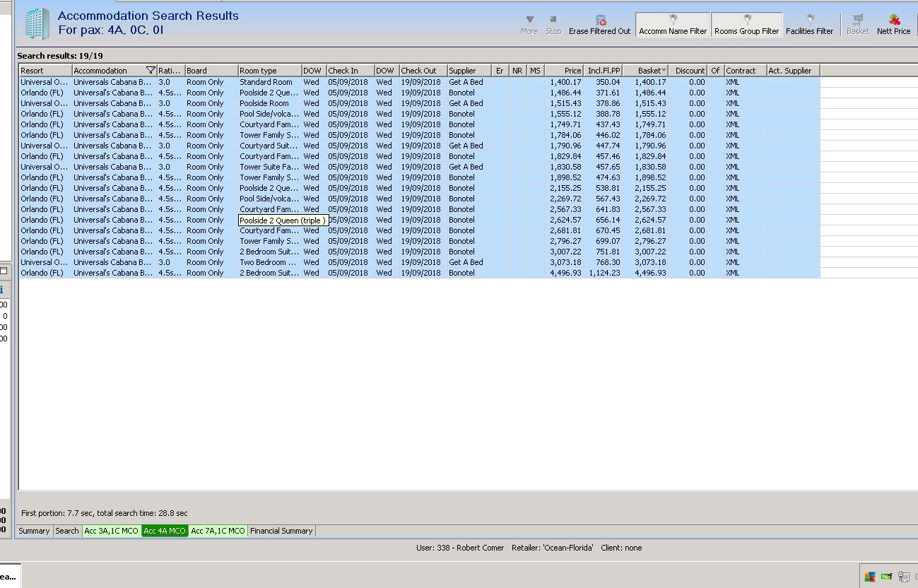The width and height of the screenshot is (918, 588).
Task: Select the row priced 1,555.12
Action: pyautogui.click(x=420, y=114)
